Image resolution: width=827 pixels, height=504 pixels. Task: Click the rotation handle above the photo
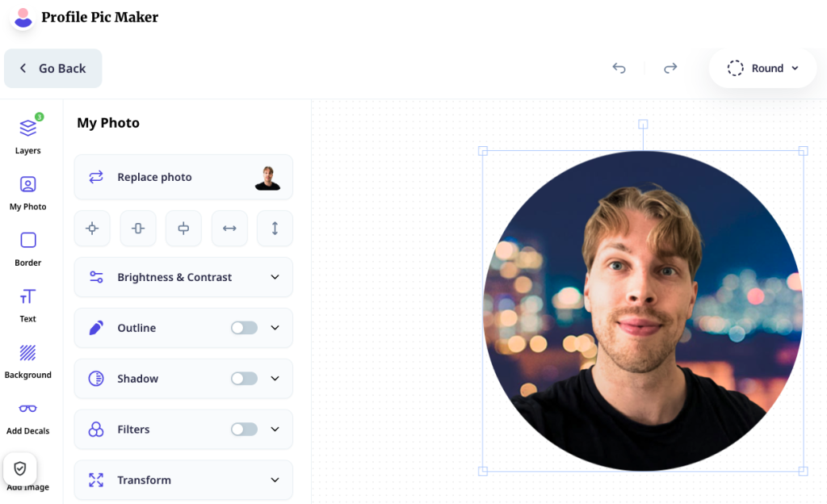643,124
